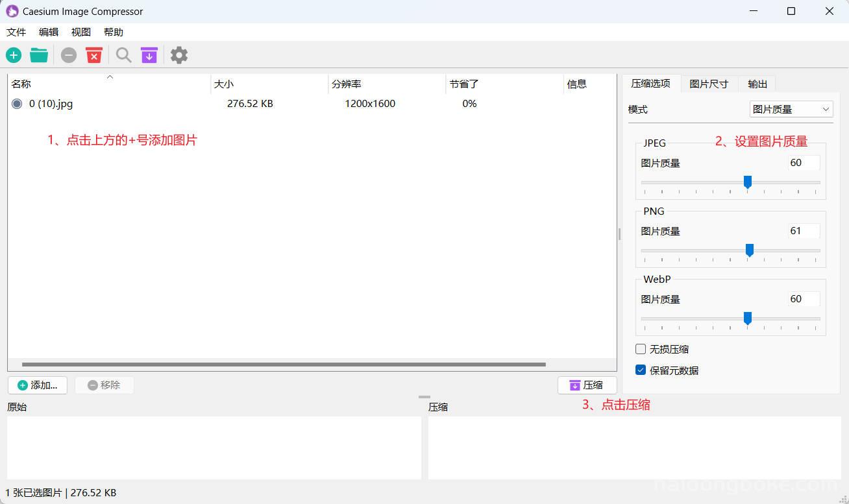Switch to the 压缩选项 tab
Viewport: 849px width, 504px height.
651,84
